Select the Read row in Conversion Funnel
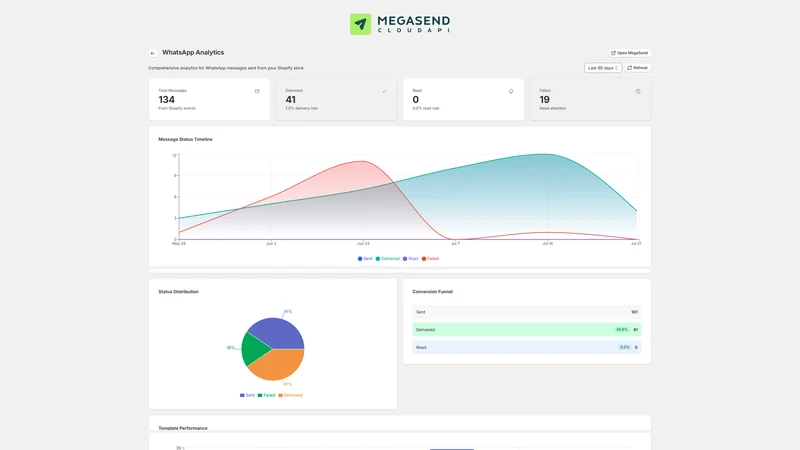800x450 pixels. (527, 347)
